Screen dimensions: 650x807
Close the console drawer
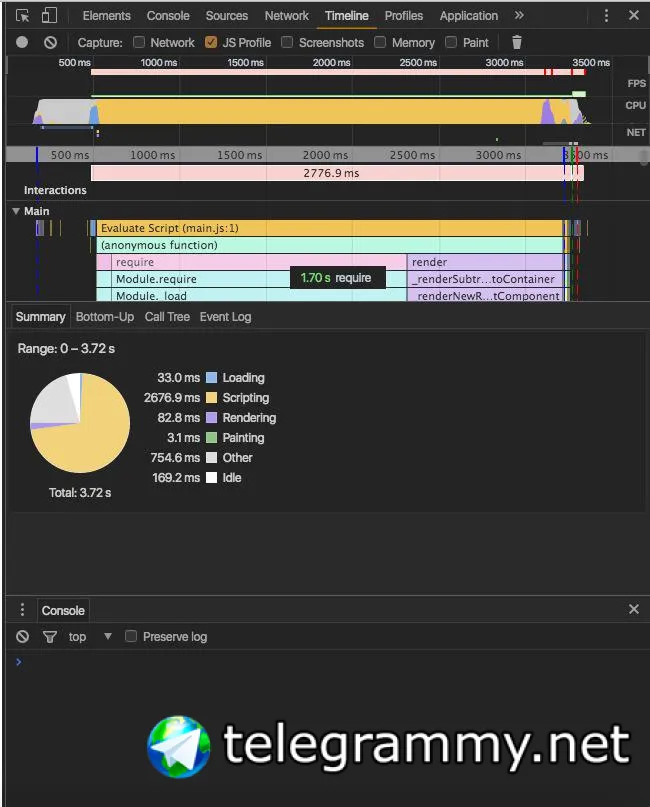point(634,609)
